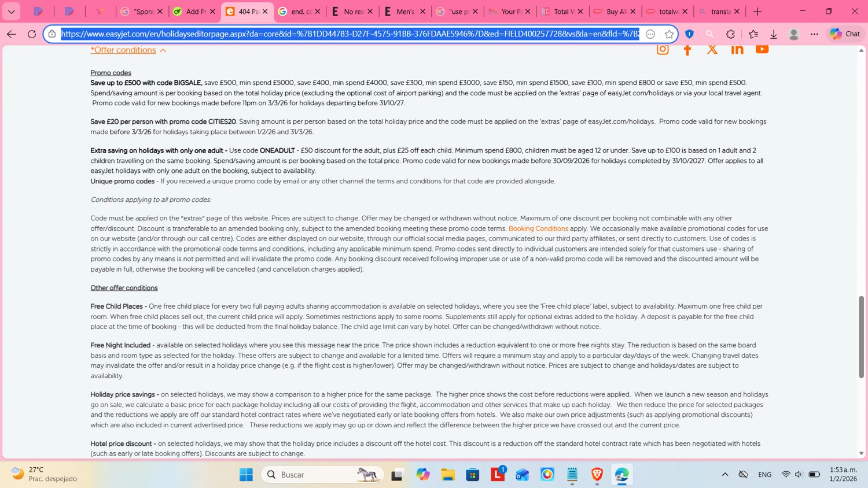Launch Brave browser from the taskbar
This screenshot has width=868, height=488.
[597, 475]
